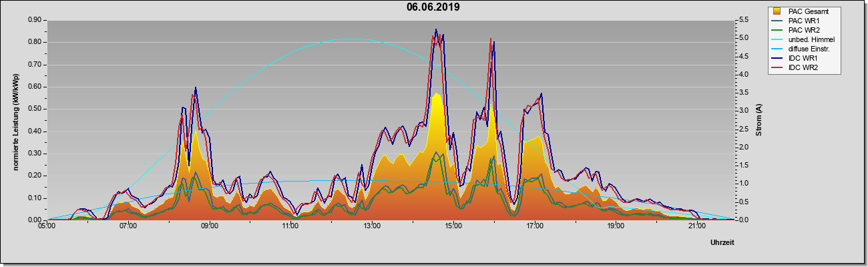
Task: Click the 05:00 time axis label
Action: (47, 226)
